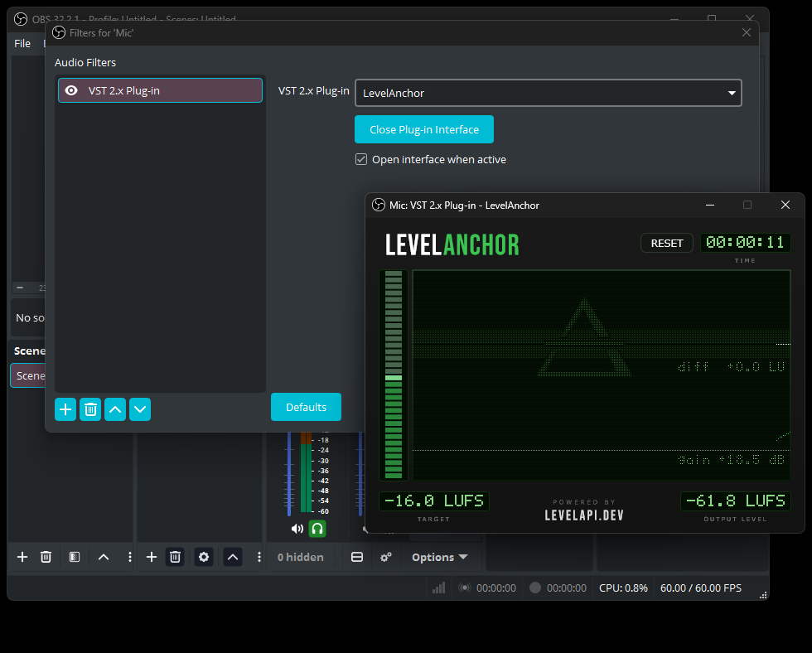The height and width of the screenshot is (653, 812).
Task: Click the Defaults button
Action: coord(306,407)
